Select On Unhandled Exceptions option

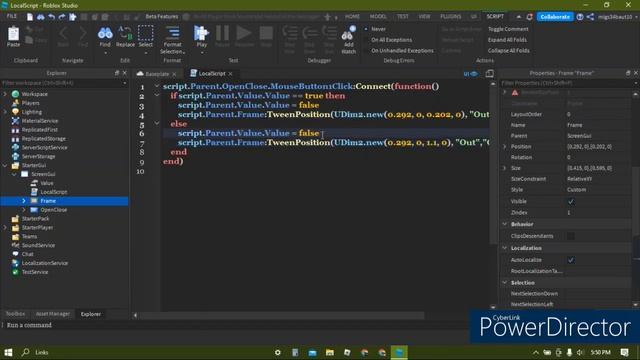pos(402,51)
